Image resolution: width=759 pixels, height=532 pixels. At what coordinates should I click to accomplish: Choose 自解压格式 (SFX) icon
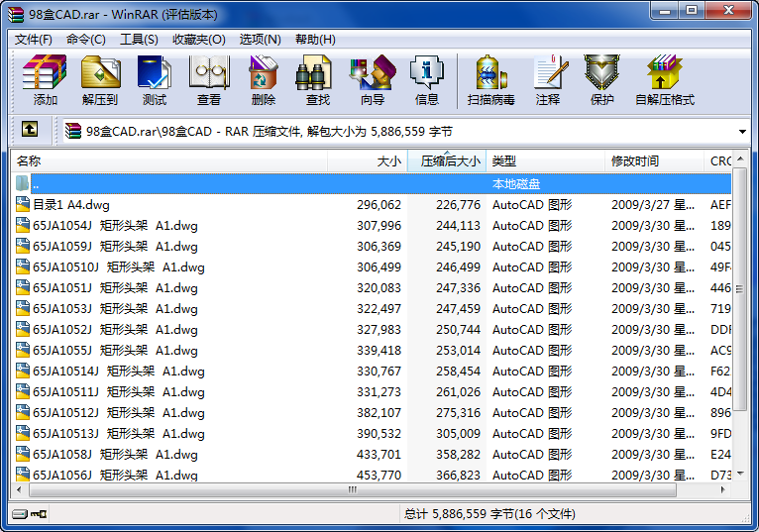coord(665,80)
